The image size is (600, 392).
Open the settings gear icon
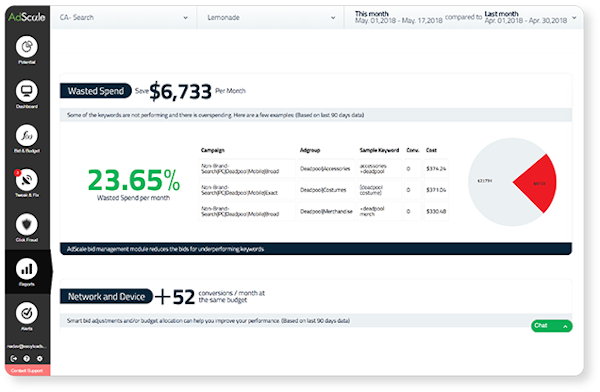pyautogui.click(x=40, y=359)
